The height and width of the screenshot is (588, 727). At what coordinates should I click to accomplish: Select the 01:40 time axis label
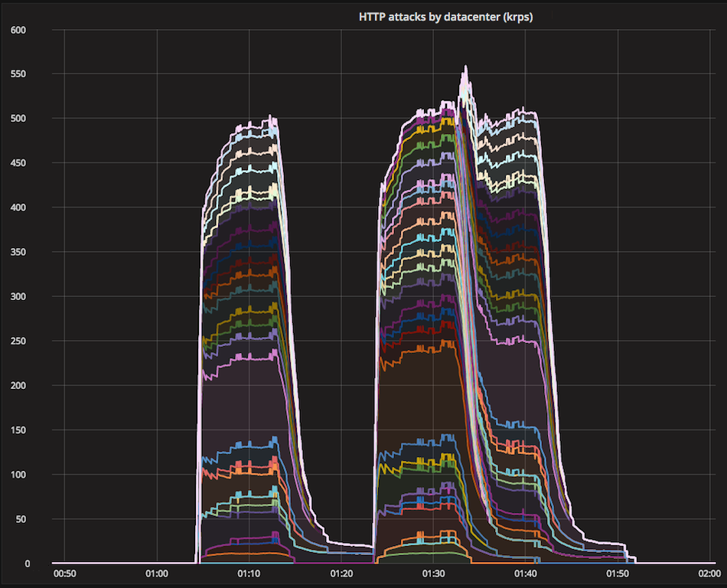point(525,573)
